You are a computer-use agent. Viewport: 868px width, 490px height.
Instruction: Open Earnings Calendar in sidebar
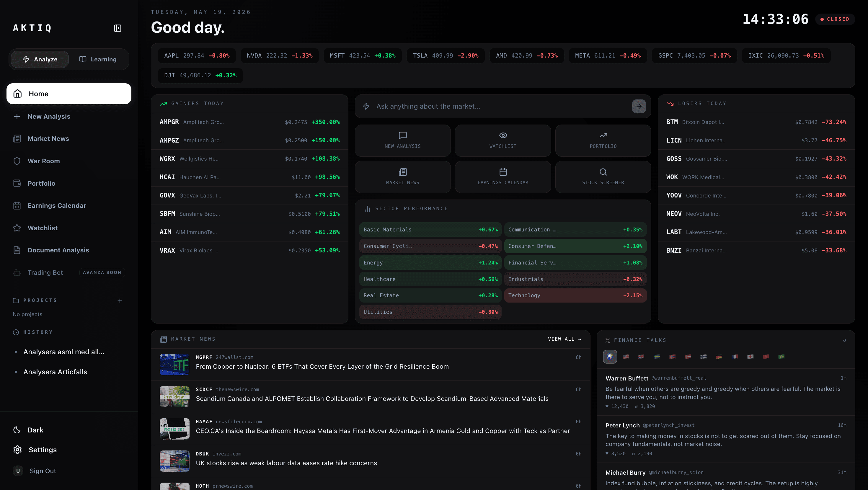[69, 205]
